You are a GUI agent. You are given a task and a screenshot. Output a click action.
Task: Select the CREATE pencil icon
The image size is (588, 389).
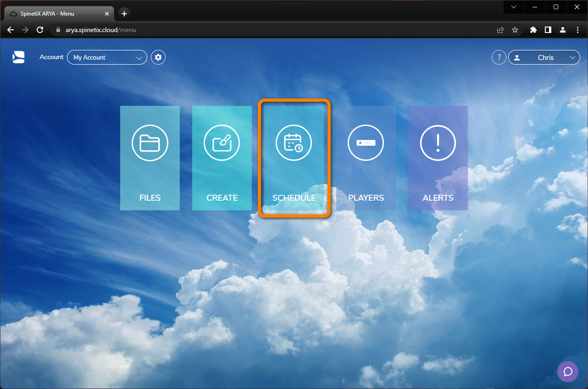click(x=222, y=142)
